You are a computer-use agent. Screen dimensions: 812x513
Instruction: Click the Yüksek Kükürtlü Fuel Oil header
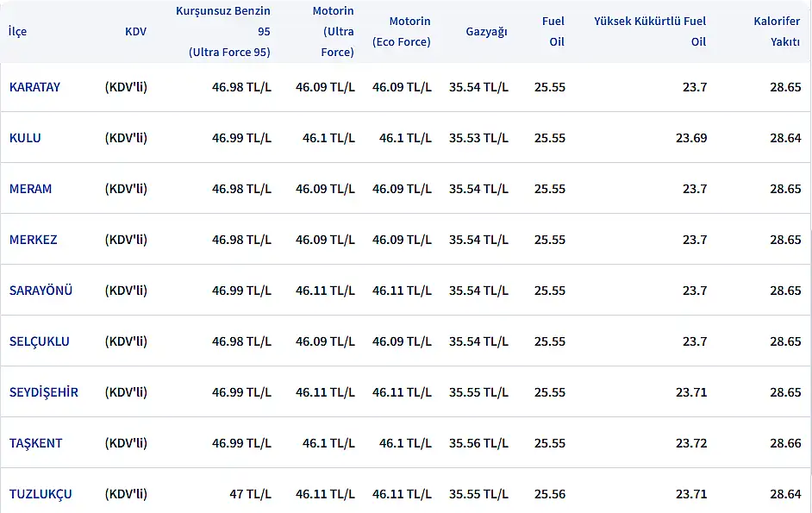click(x=650, y=32)
